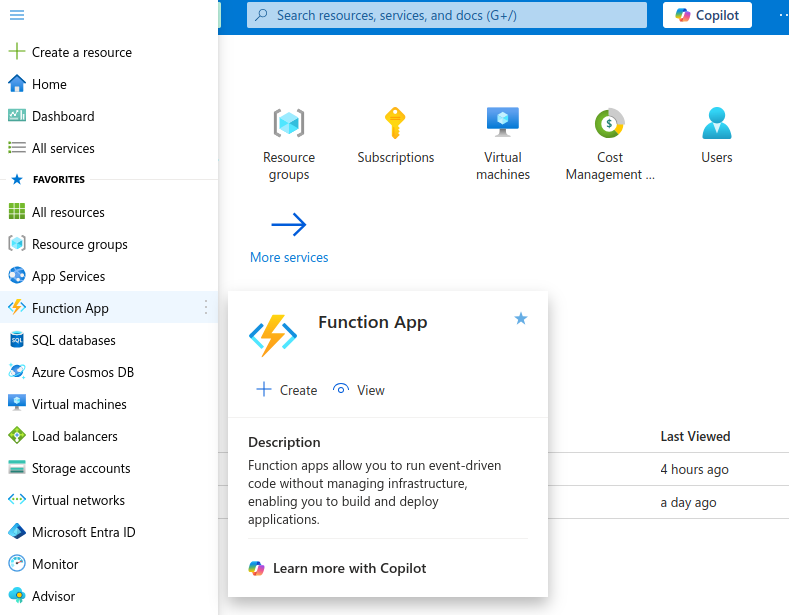The image size is (789, 615).
Task: Focus the search resources input field
Action: 450,15
